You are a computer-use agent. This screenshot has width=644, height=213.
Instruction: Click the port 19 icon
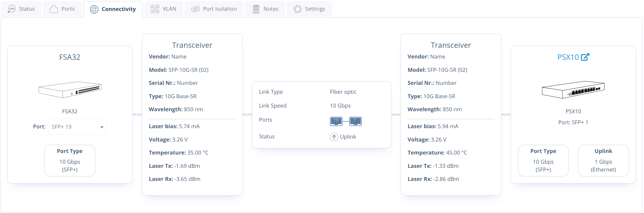(336, 121)
